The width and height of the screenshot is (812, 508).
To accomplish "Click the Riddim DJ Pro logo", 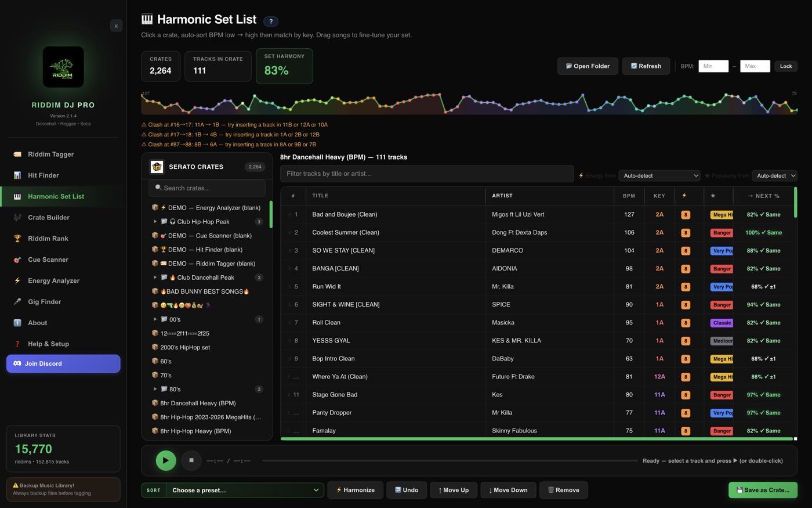I will 63,67.
